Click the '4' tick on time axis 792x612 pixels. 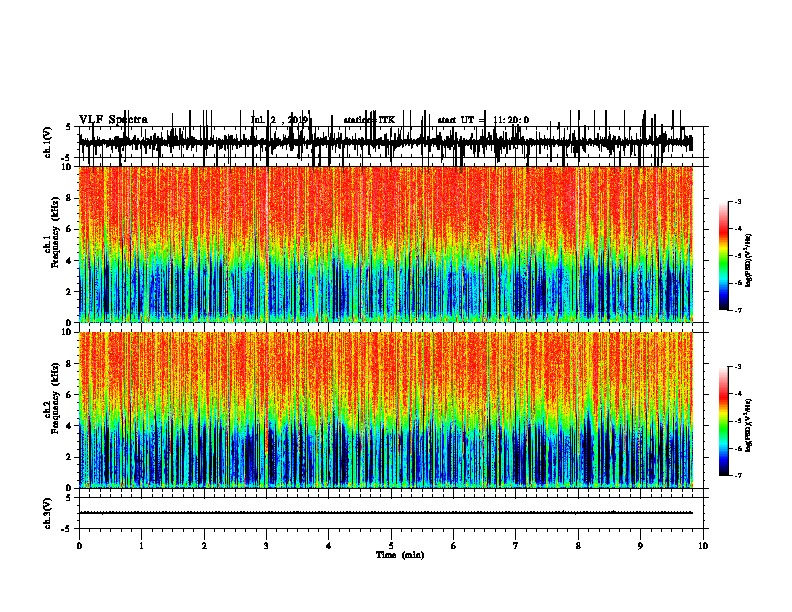[328, 546]
